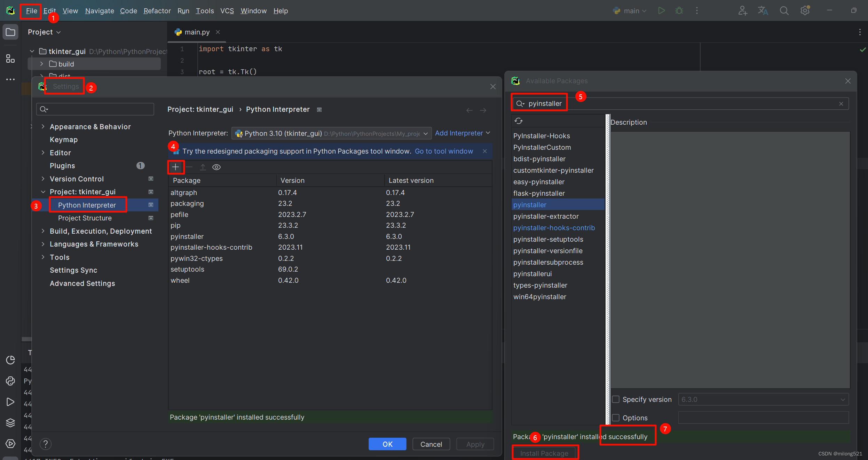Click the Install Package button
Viewport: 868px width, 460px height.
[x=544, y=453]
